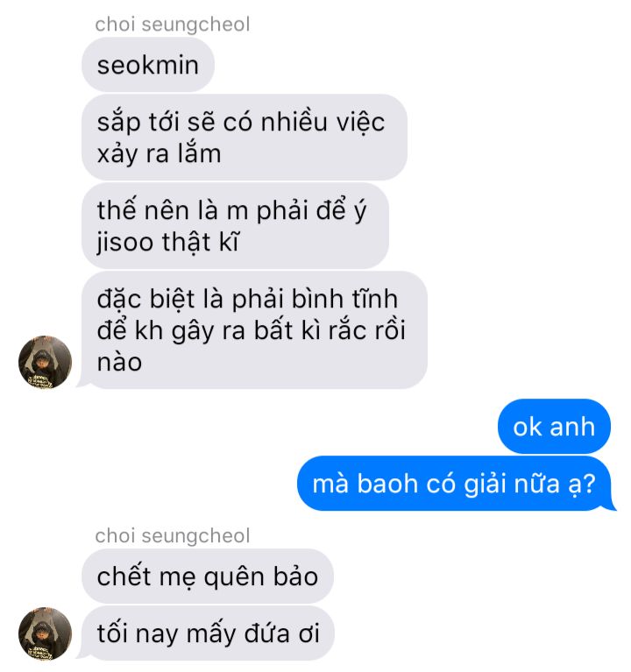Select the blue "ok anh" sent message

coord(554,427)
